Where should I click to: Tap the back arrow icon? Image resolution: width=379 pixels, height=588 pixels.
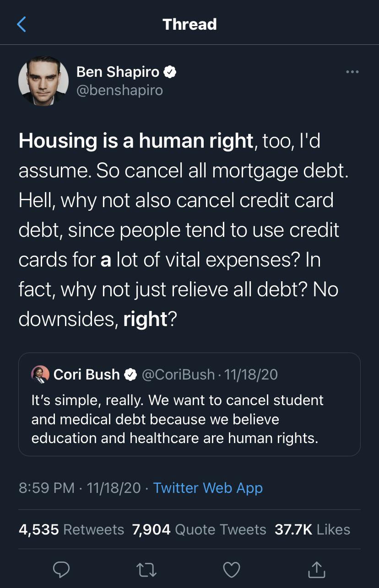(x=22, y=24)
